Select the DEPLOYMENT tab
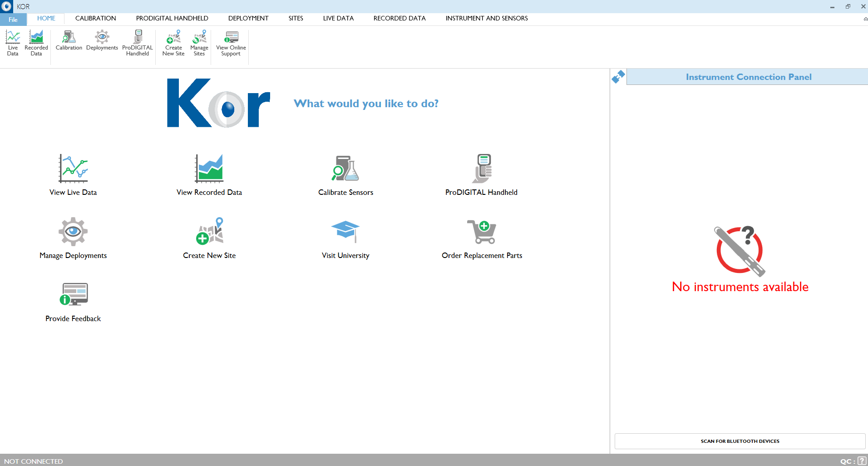Image resolution: width=868 pixels, height=466 pixels. (248, 19)
